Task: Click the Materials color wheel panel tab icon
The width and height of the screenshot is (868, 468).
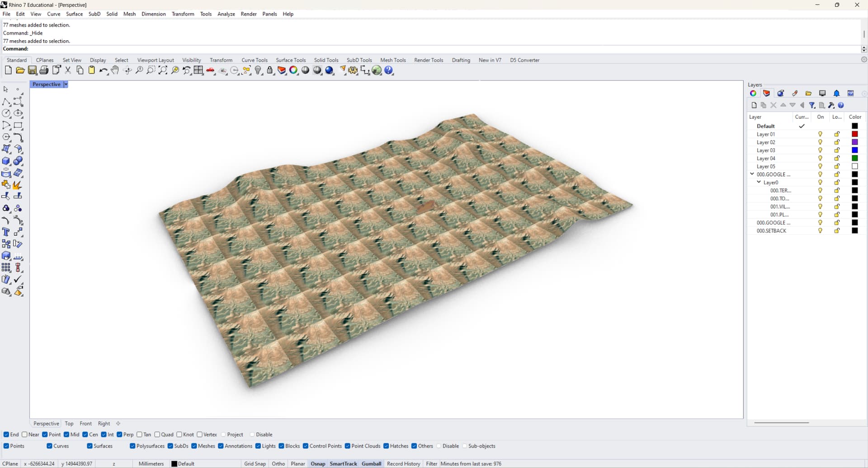Action: point(753,94)
